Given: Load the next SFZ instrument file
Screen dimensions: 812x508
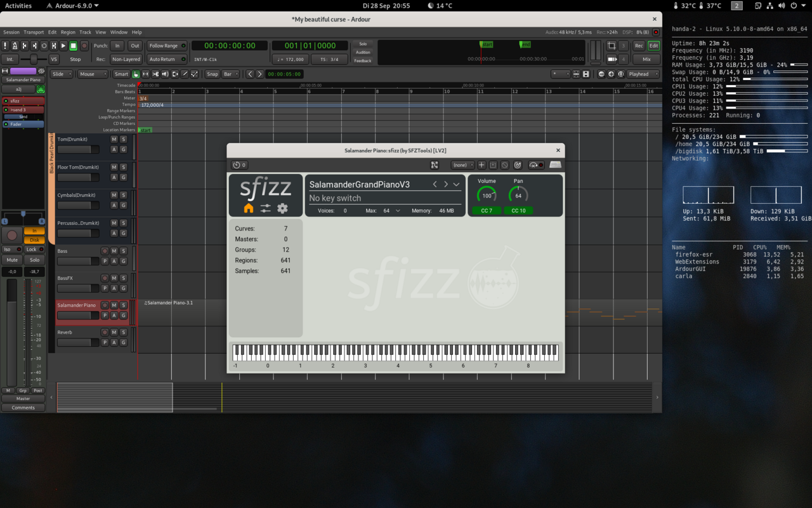Looking at the screenshot, I should [445, 184].
